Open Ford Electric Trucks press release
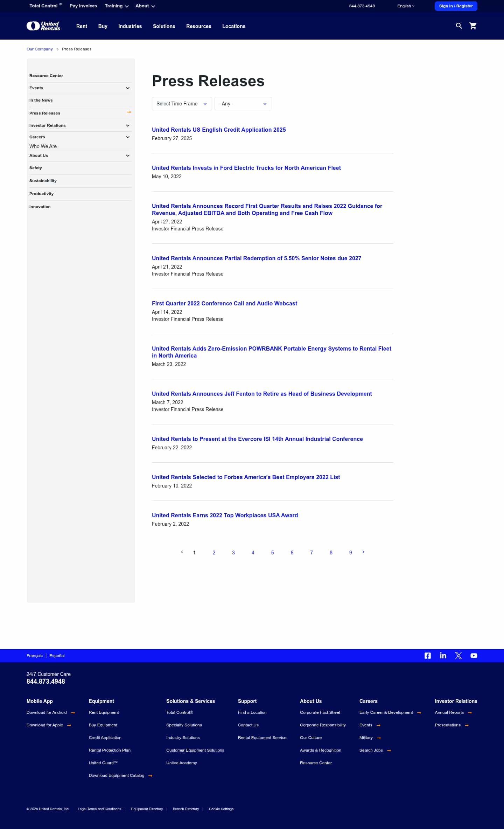Image resolution: width=504 pixels, height=829 pixels. pyautogui.click(x=246, y=168)
